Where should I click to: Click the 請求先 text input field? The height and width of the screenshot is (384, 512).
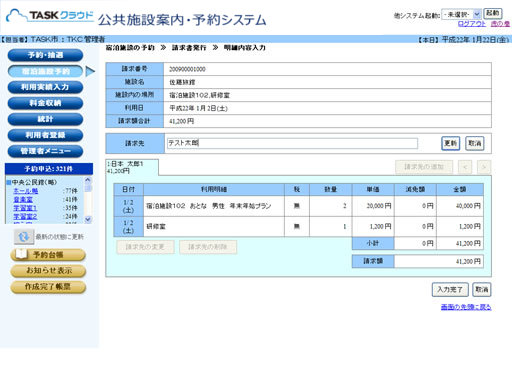click(292, 143)
